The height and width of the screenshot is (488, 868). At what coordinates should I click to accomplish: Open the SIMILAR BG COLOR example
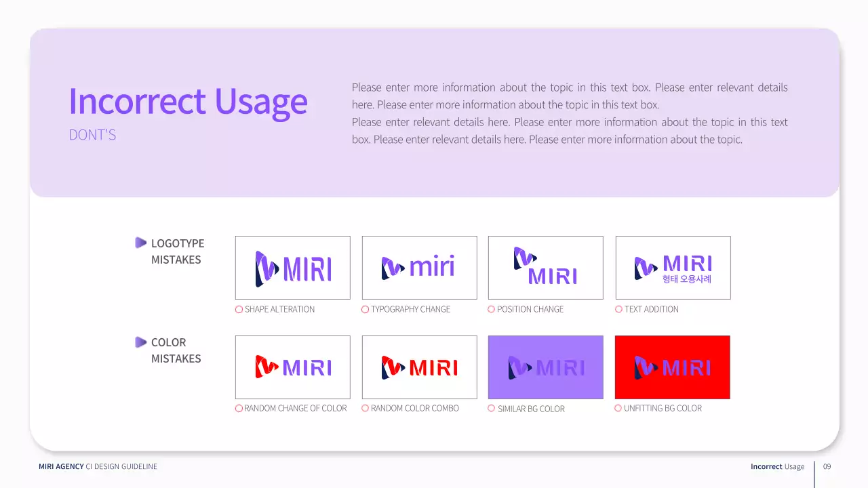pos(545,367)
